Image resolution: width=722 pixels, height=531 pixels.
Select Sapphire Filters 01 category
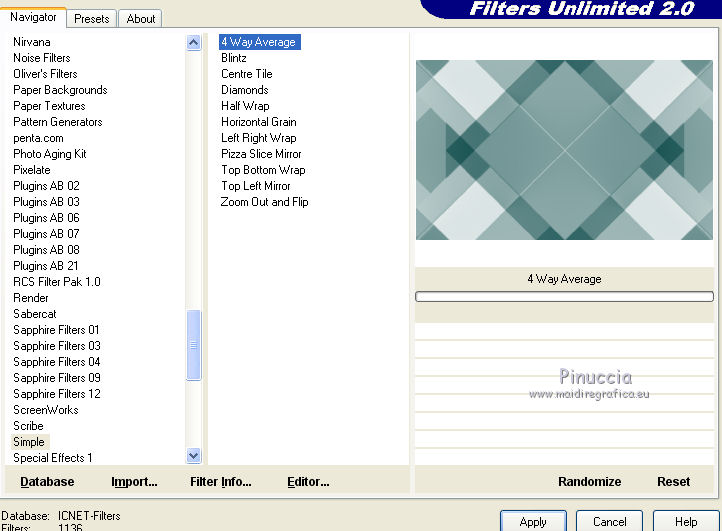click(56, 330)
